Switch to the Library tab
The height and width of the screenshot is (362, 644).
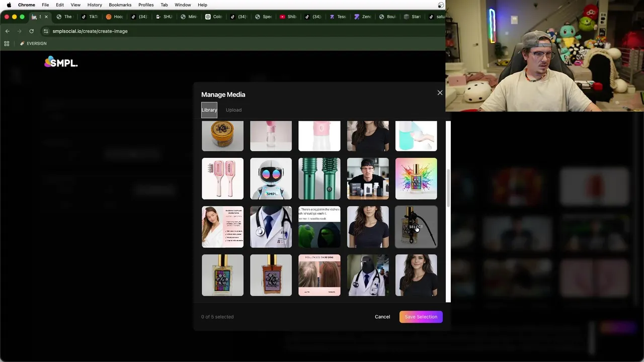[x=209, y=110]
